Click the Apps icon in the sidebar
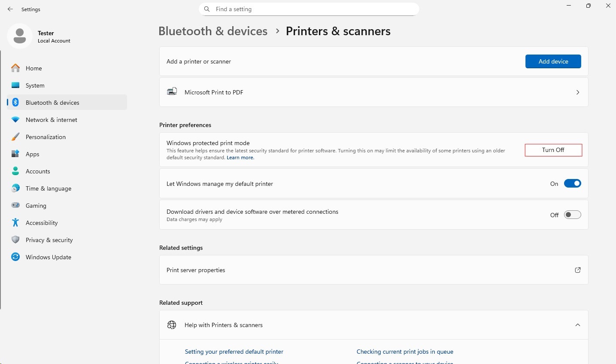Image resolution: width=616 pixels, height=364 pixels. pyautogui.click(x=15, y=154)
